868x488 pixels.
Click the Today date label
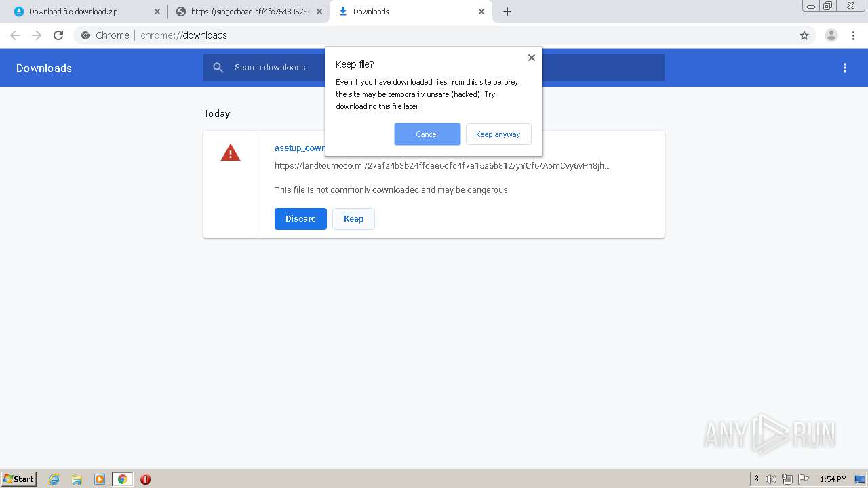point(217,113)
